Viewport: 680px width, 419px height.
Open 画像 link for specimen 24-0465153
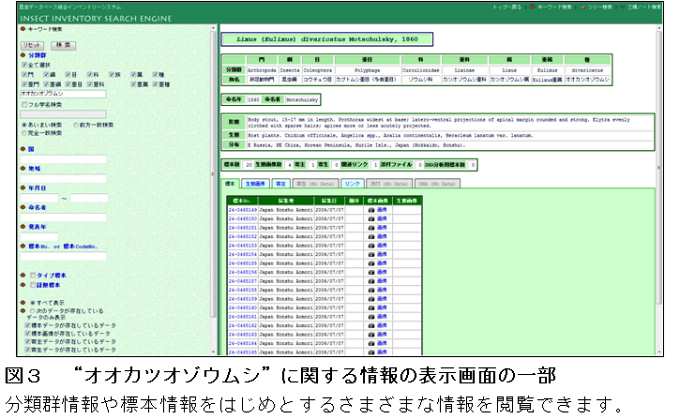pyautogui.click(x=383, y=245)
